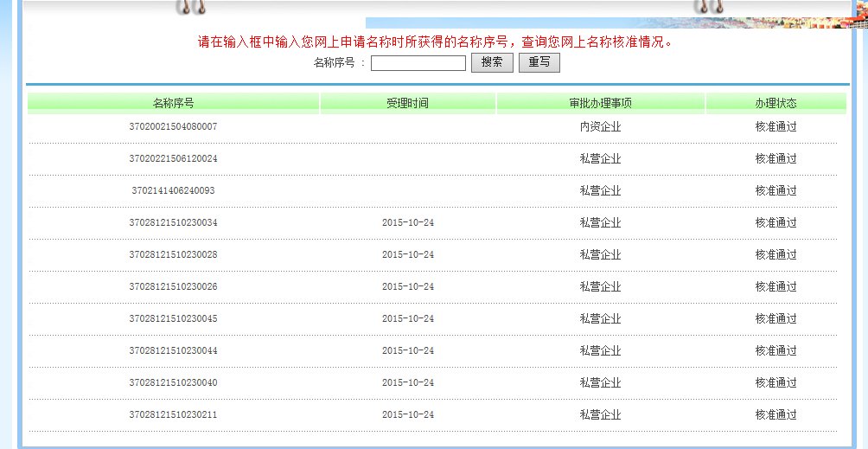Click the 审批办理事项 column header
Viewport: 868px width, 449px height.
coord(601,103)
